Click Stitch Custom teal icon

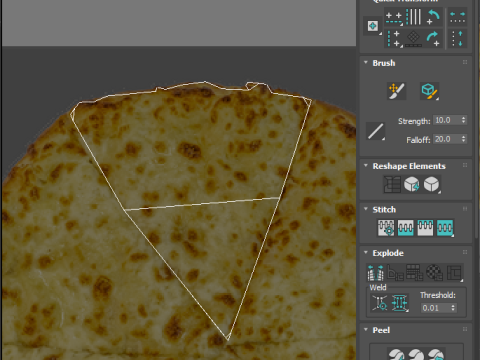click(x=445, y=228)
